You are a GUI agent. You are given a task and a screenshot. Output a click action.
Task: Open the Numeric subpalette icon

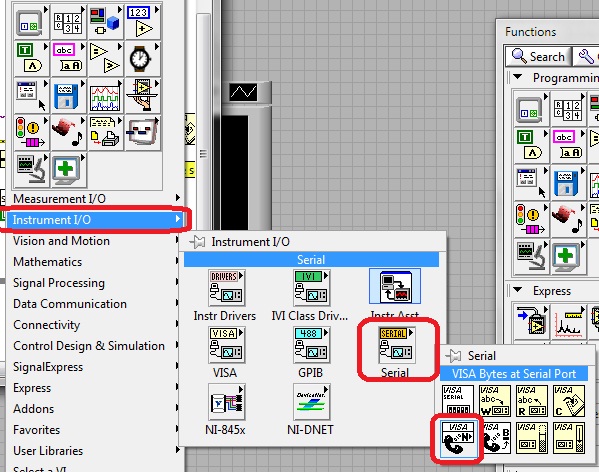pyautogui.click(x=142, y=21)
